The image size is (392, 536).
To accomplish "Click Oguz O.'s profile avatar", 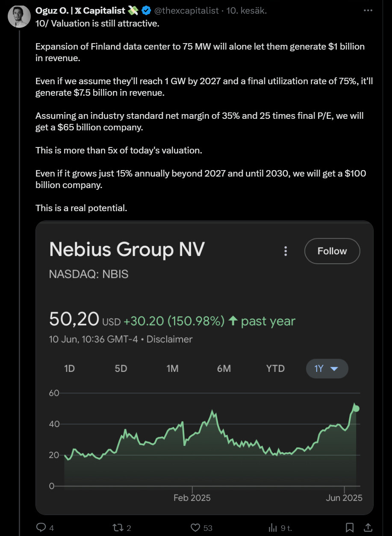I will pos(19,16).
